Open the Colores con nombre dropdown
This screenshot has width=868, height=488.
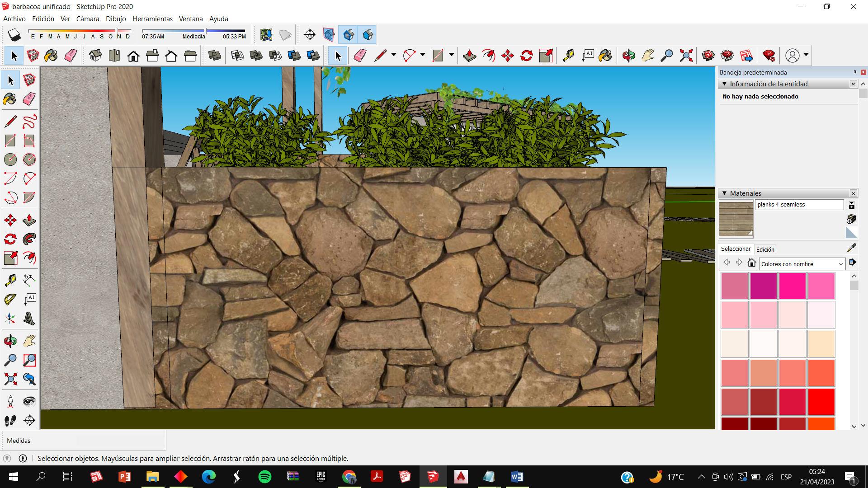[x=802, y=264]
